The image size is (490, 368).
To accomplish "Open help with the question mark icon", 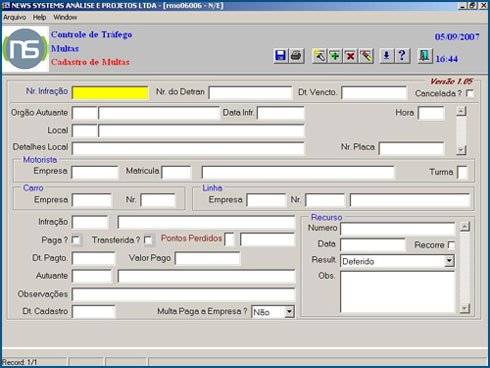I will tap(402, 56).
